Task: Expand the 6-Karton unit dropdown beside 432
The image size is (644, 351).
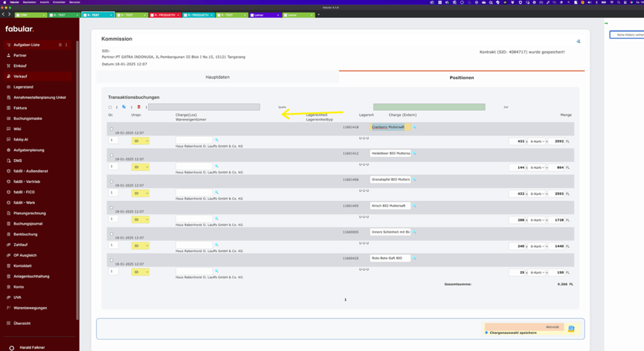Action: (x=538, y=141)
